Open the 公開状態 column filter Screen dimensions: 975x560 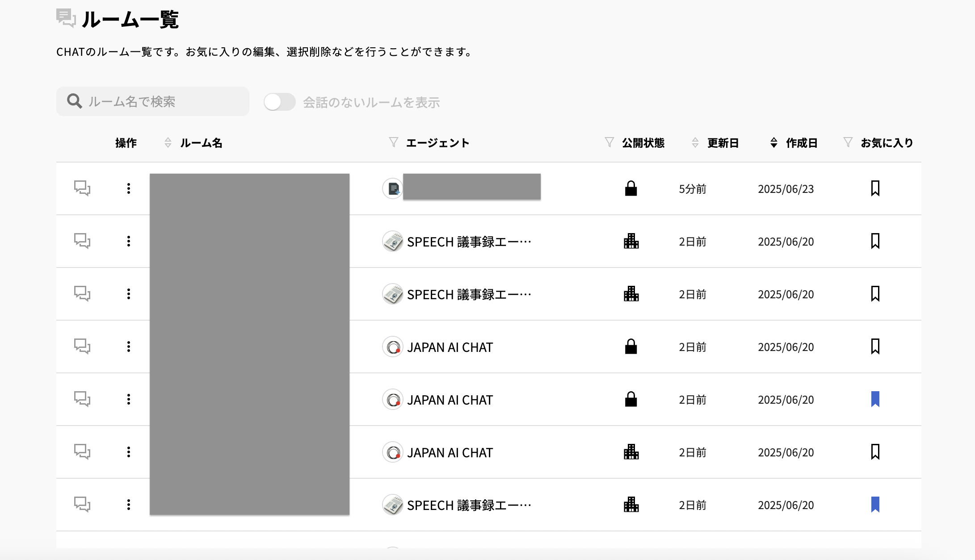point(609,142)
